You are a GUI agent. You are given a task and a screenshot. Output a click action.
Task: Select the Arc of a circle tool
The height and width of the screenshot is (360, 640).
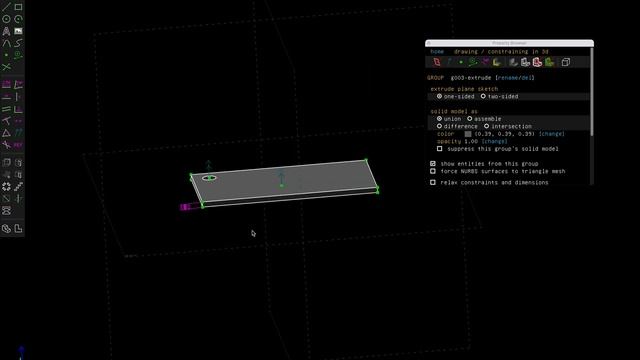coord(18,19)
